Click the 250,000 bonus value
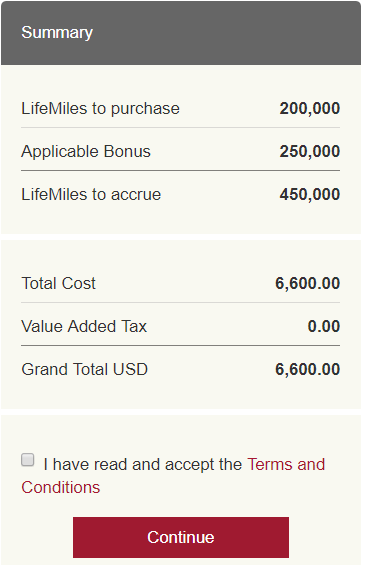The height and width of the screenshot is (565, 368). [x=310, y=151]
